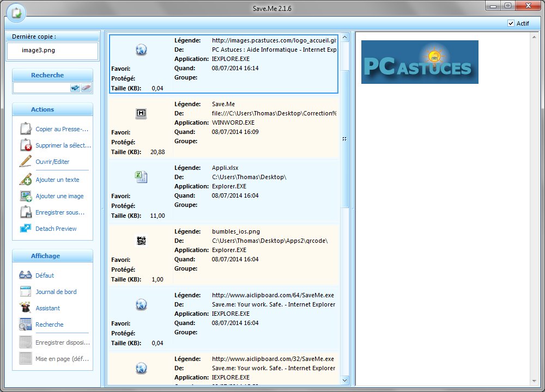Click the Ouvrir/Editer pencil icon
This screenshot has width=545, height=392.
click(26, 162)
